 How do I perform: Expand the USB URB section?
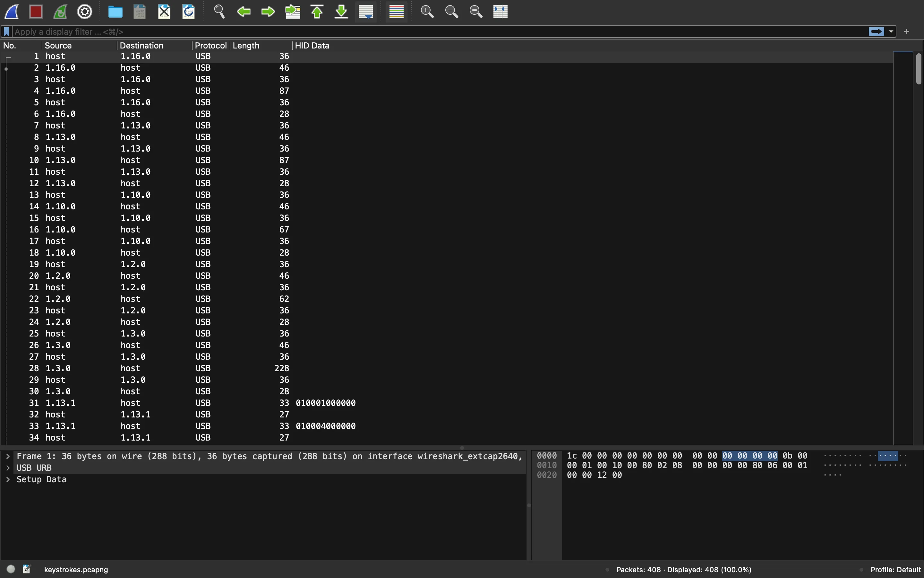point(8,468)
